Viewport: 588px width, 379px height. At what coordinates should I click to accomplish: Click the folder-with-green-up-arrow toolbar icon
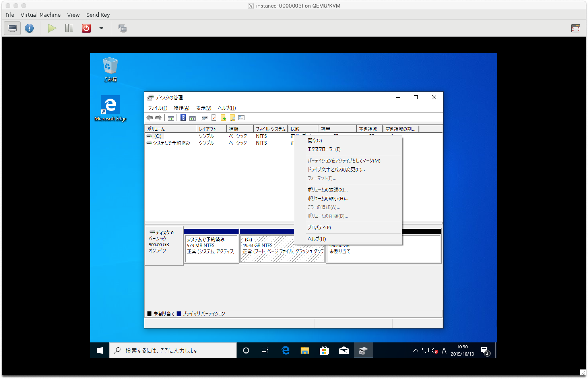click(223, 118)
